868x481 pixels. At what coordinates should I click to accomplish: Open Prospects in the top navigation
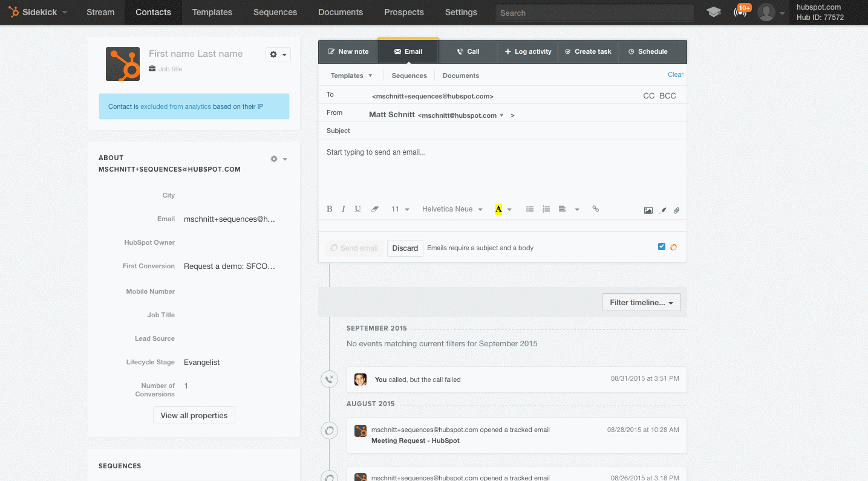point(403,12)
